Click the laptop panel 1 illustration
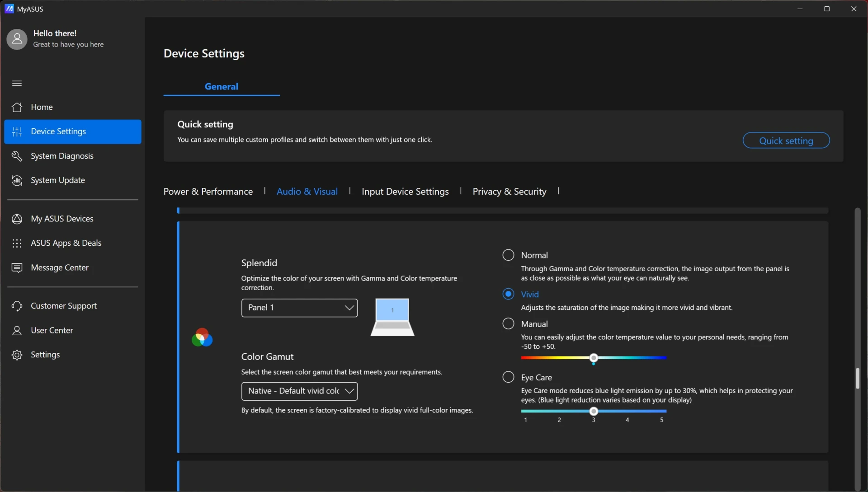868x492 pixels. pyautogui.click(x=392, y=317)
